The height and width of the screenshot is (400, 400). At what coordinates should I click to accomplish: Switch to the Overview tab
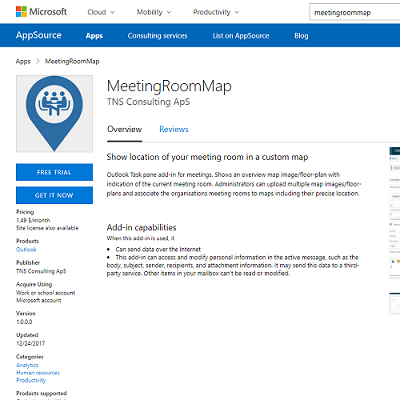tap(125, 129)
